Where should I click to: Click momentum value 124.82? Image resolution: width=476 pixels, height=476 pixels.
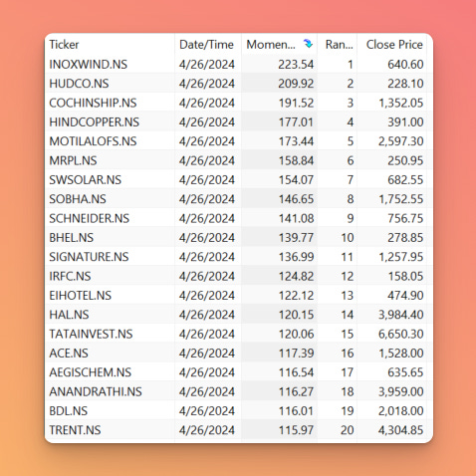pos(296,276)
